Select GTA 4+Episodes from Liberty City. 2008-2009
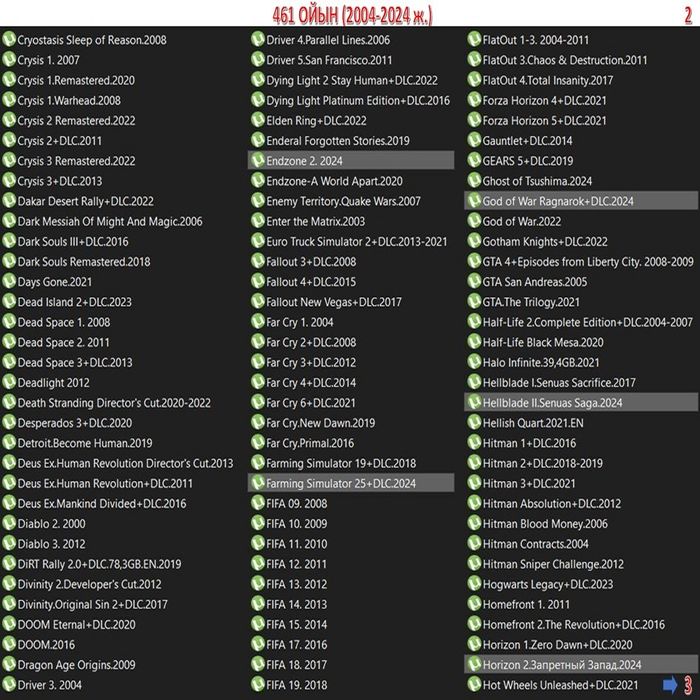The image size is (700, 700). 588,262
